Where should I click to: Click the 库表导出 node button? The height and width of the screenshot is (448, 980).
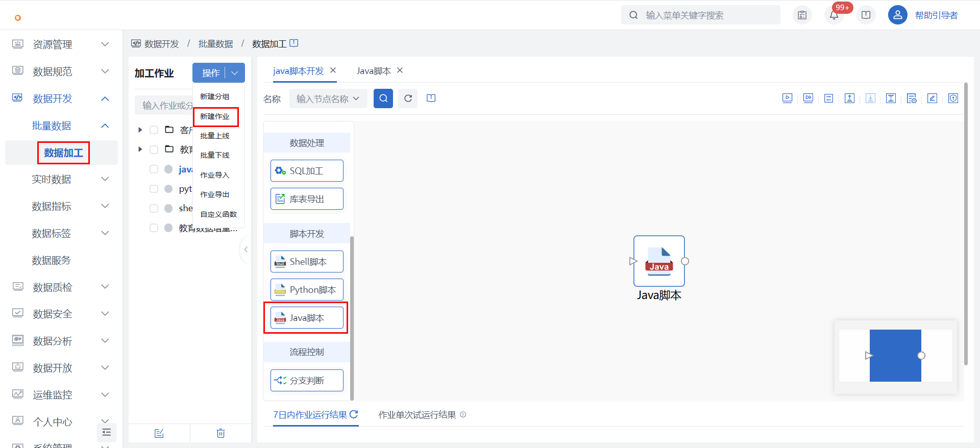[x=307, y=199]
